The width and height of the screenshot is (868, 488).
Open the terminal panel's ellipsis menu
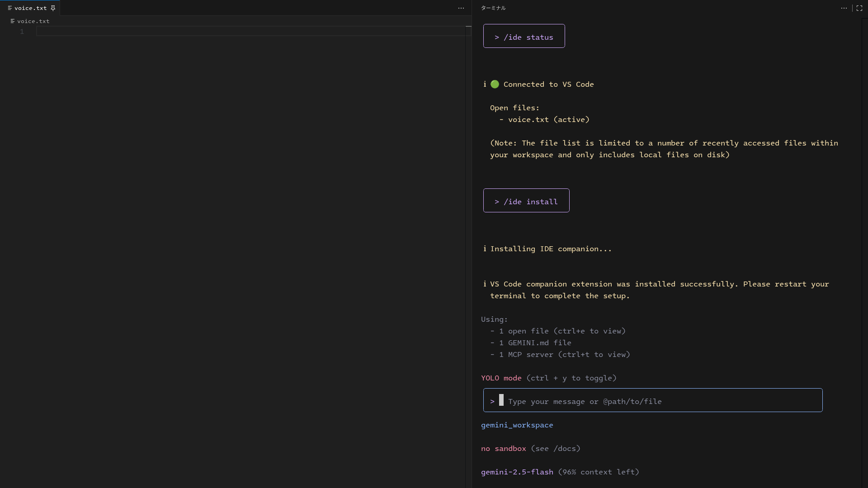844,8
